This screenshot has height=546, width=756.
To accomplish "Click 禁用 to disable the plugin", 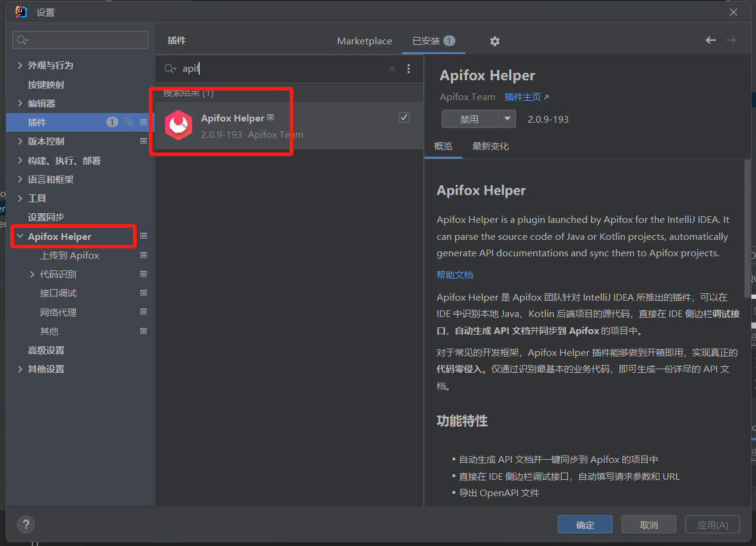I will 470,119.
